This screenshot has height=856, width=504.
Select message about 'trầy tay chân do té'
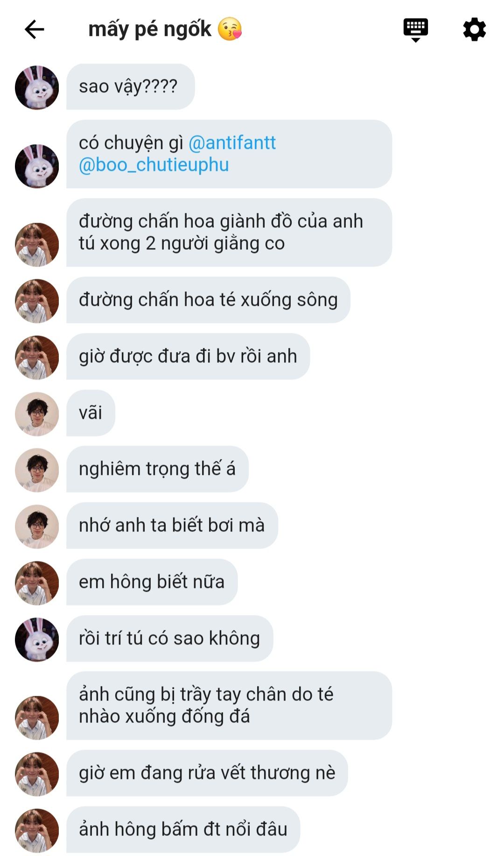coord(229,706)
